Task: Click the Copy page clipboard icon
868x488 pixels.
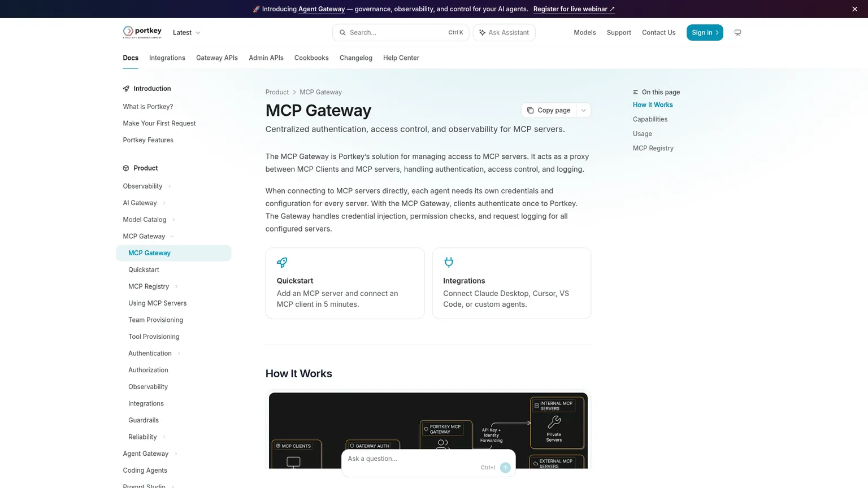Action: [x=530, y=110]
